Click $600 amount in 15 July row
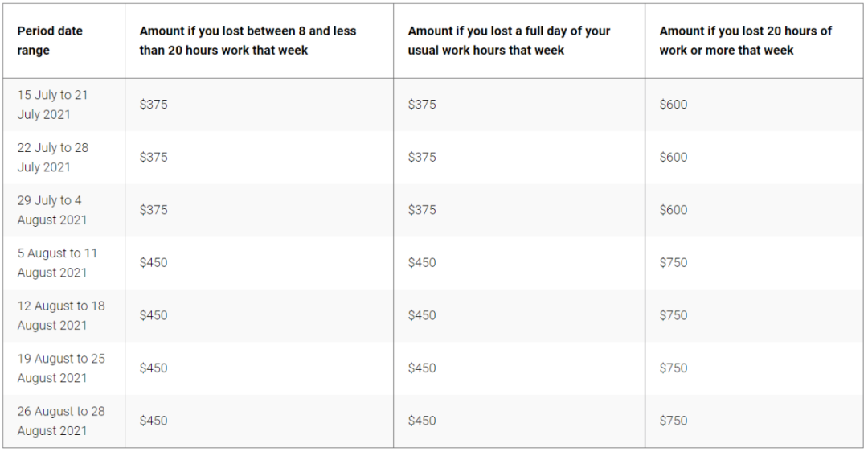 coord(674,104)
